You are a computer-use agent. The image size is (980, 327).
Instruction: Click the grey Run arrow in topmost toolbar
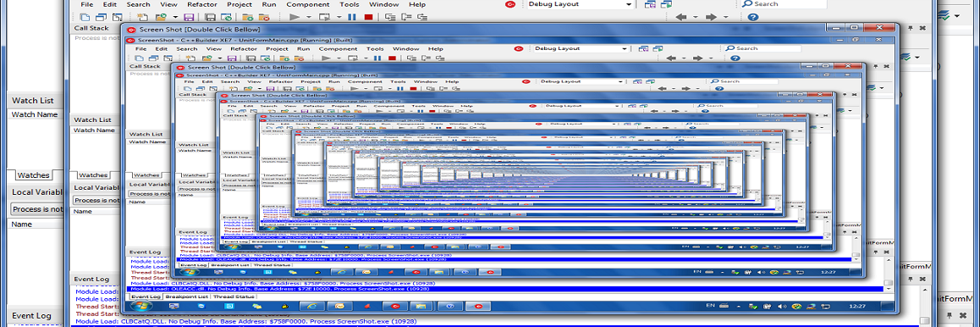point(295,18)
